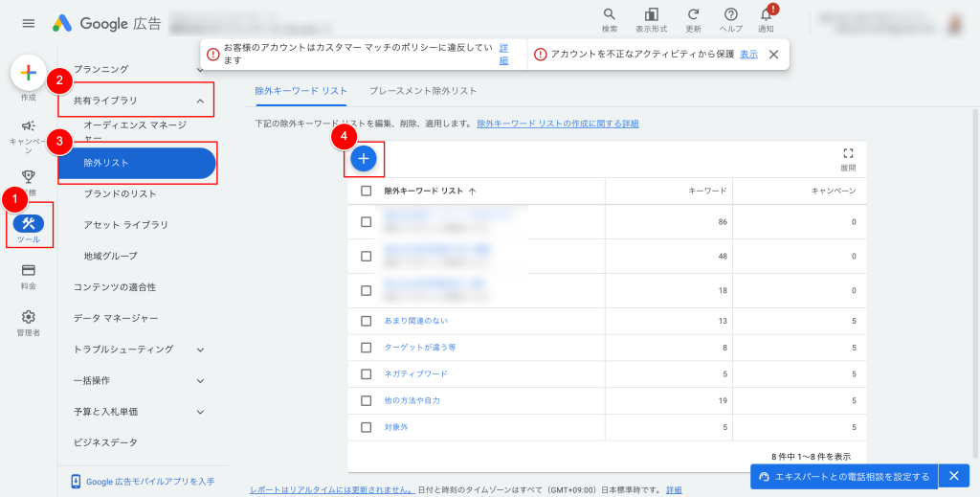Expand table with the 展開 icon
The height and width of the screenshot is (497, 980).
(x=848, y=154)
